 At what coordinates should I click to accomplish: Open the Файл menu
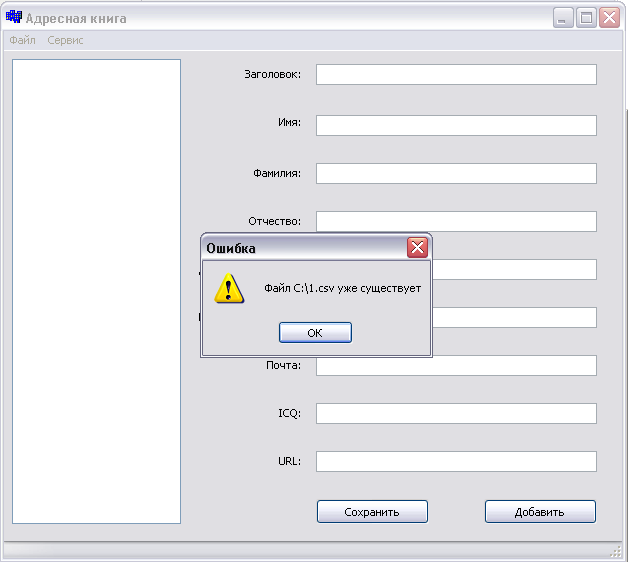(x=22, y=40)
